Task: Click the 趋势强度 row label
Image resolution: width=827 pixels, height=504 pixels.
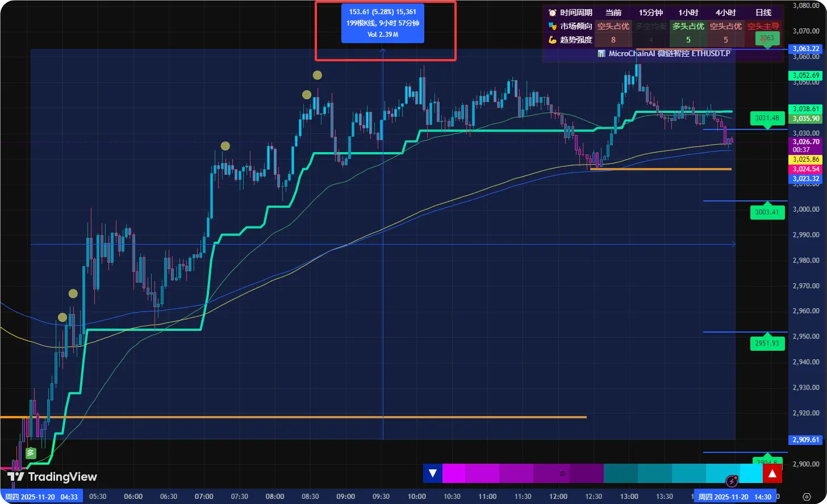Action: coord(576,40)
